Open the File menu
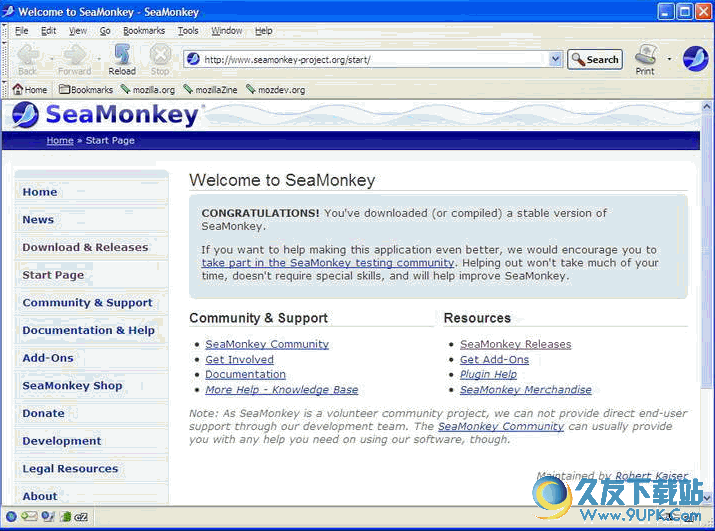This screenshot has width=715, height=531. 21,31
